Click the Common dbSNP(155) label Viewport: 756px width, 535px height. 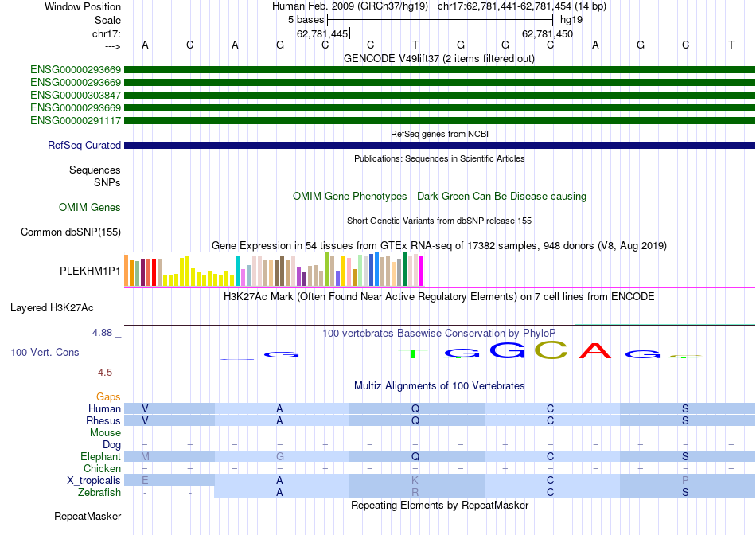pyautogui.click(x=71, y=232)
